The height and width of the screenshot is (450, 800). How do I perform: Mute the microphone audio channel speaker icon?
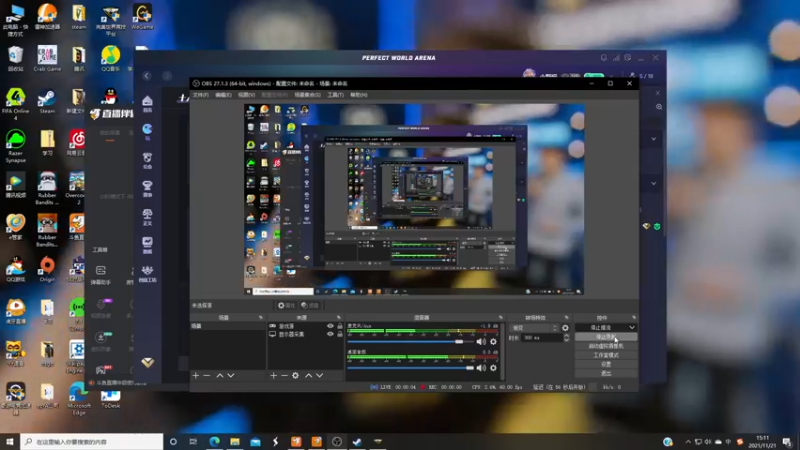(481, 341)
